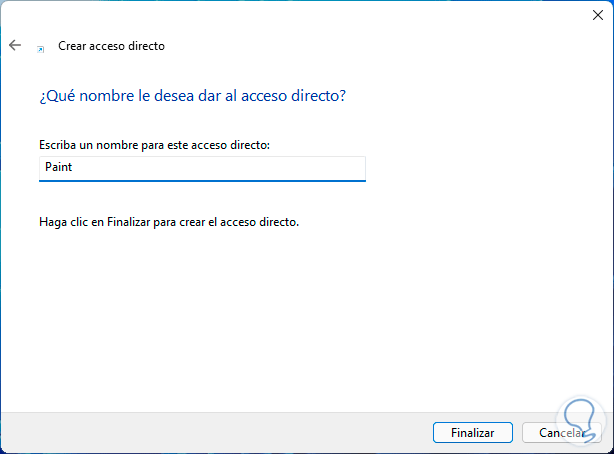The width and height of the screenshot is (614, 454).
Task: Click the "Crear acceso directo" title text
Action: pyautogui.click(x=110, y=46)
